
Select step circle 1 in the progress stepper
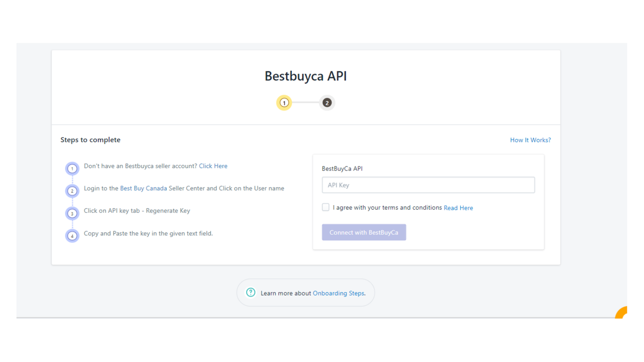point(284,102)
